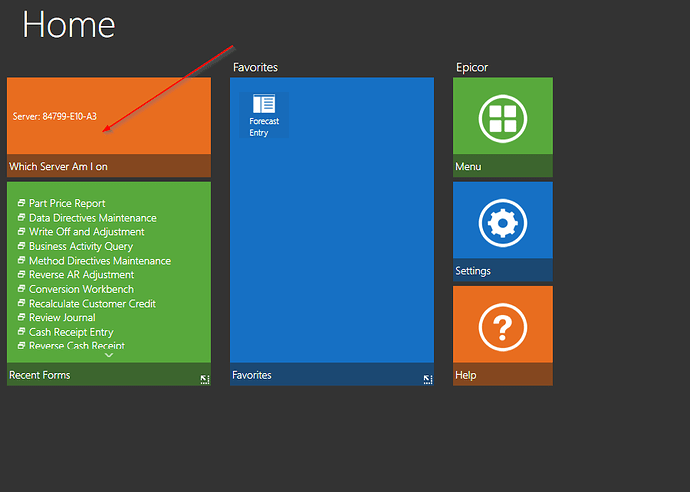Click the form icon beside Write Off and Adjustment
Viewport: 690px width, 492px height.
[21, 231]
